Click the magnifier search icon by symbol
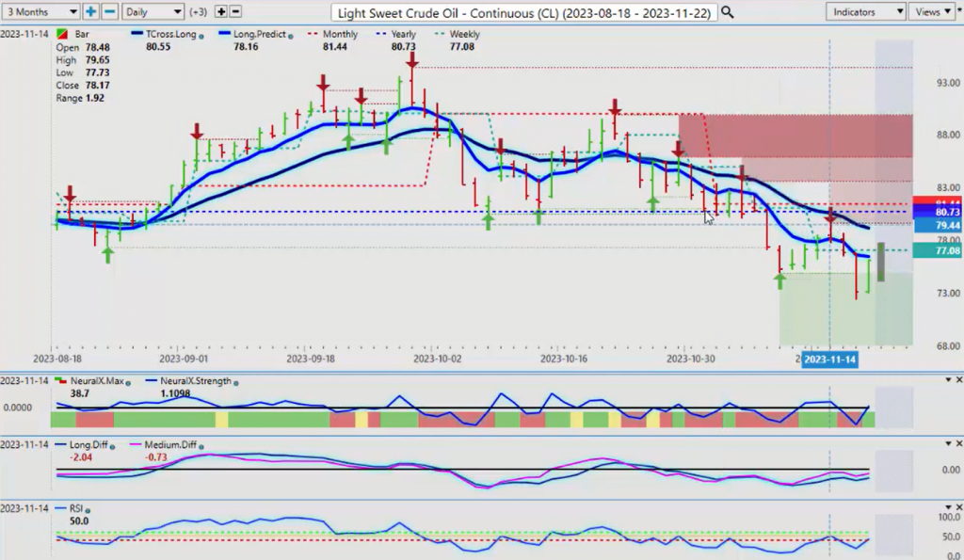This screenshot has width=964, height=560. (x=727, y=12)
